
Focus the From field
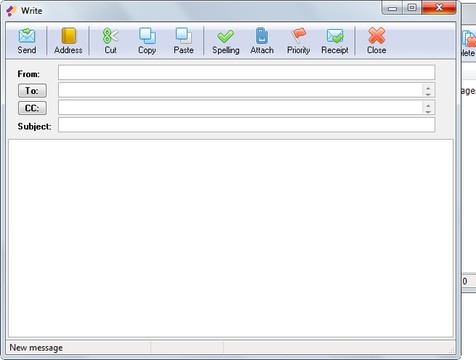(x=247, y=73)
